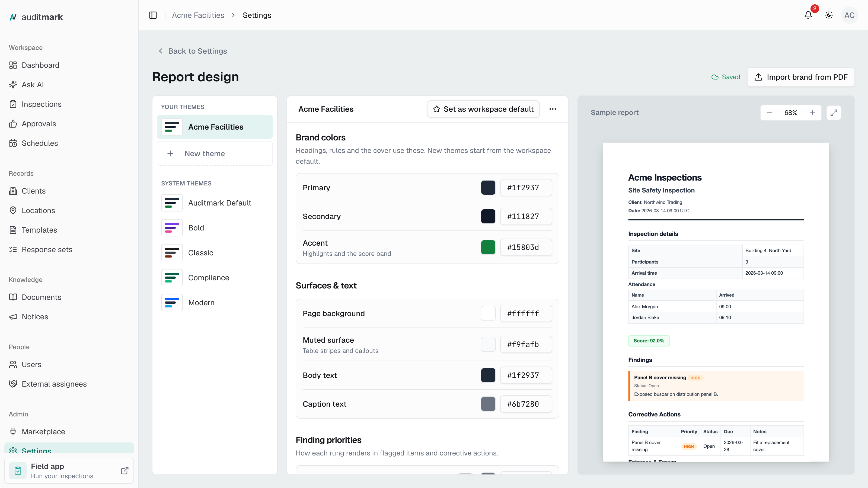Click Acme Facilities breadcrumb
This screenshot has width=868, height=488.
pos(198,15)
